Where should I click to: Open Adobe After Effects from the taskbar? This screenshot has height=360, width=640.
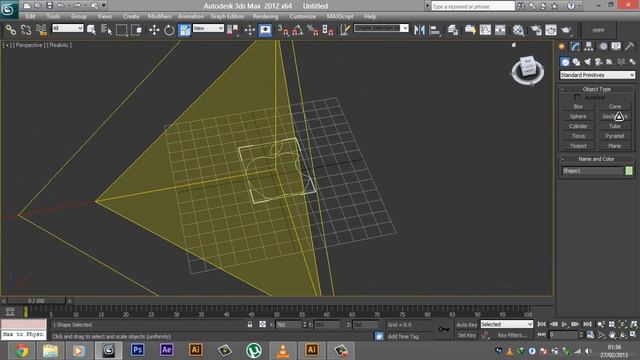[167, 350]
